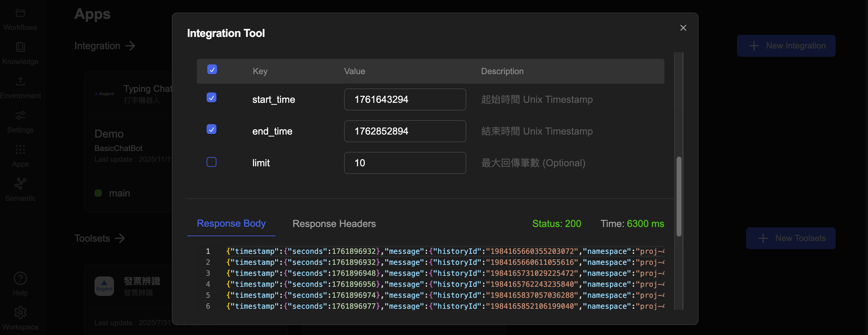This screenshot has width=868, height=335.
Task: Enable the limit parameter checkbox
Action: [211, 162]
